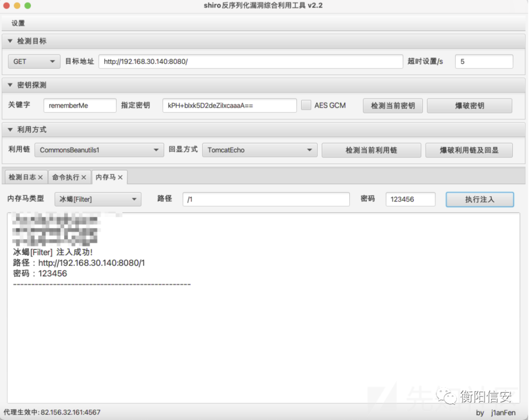The width and height of the screenshot is (529, 420).
Task: Click the 冰蝎[Filter] 注入成功! log line
Action: [x=52, y=252]
